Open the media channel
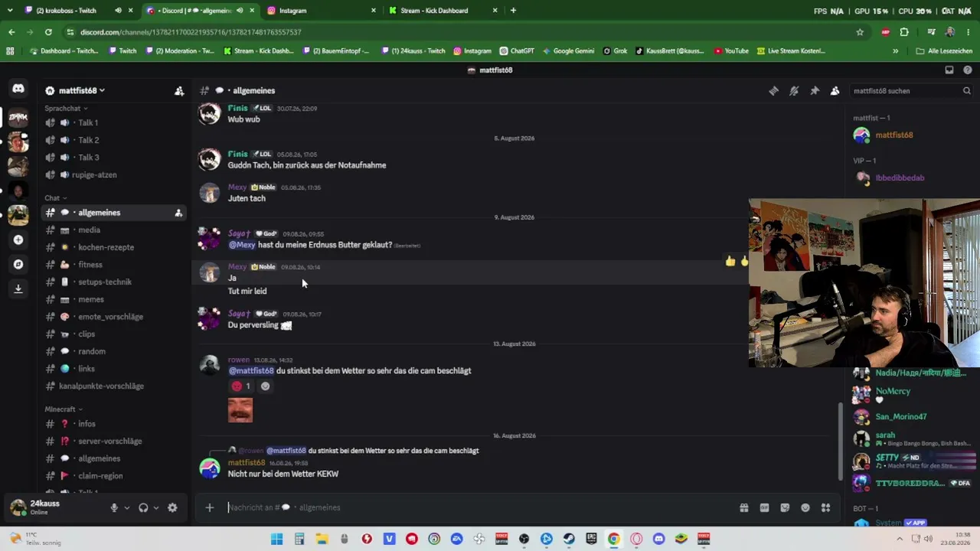The width and height of the screenshot is (980, 551). (113, 230)
